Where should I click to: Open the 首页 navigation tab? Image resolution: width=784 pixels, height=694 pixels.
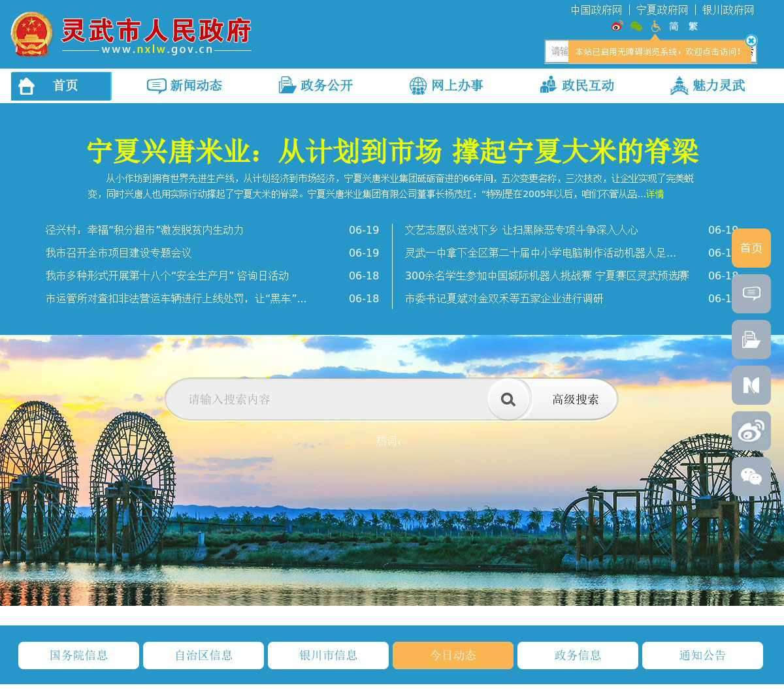click(61, 86)
